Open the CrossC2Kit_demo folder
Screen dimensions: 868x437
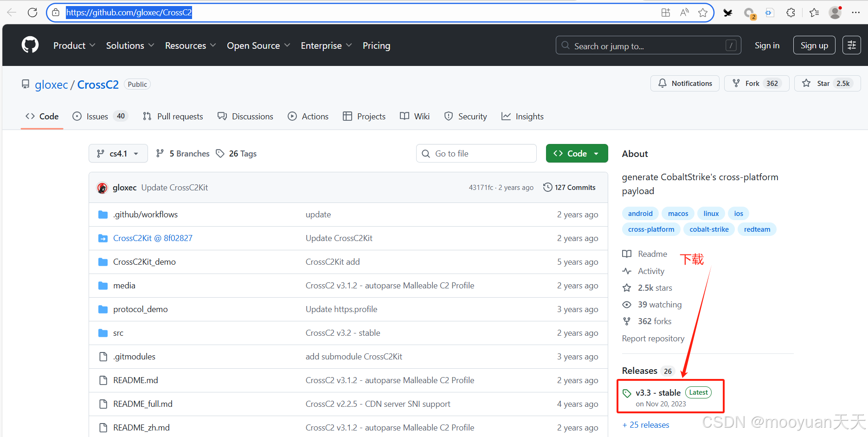(144, 262)
